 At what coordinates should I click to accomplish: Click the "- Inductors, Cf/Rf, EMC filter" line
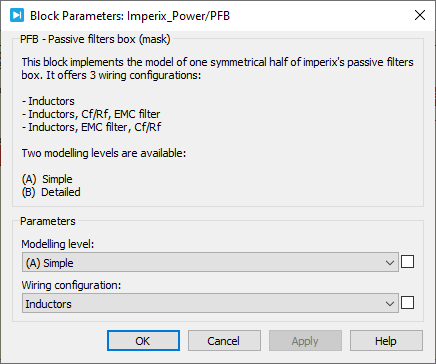91,114
